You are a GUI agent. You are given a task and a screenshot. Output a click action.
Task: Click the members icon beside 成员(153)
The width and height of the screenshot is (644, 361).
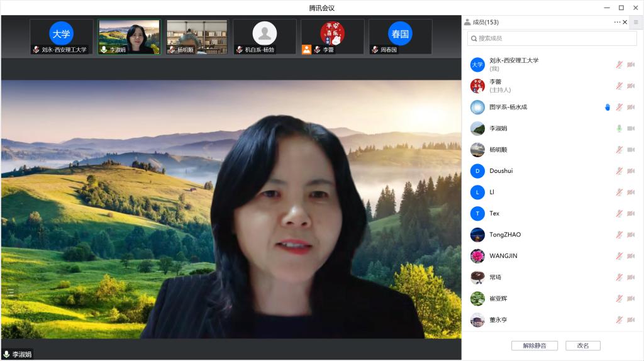(x=467, y=22)
